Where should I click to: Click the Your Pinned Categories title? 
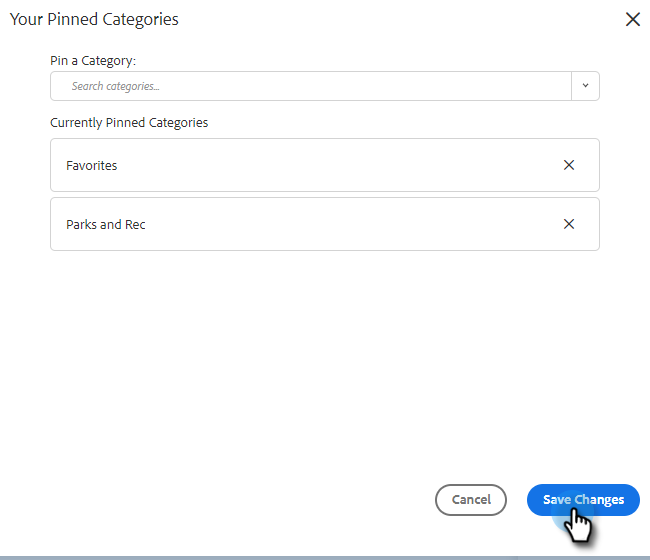[x=94, y=19]
